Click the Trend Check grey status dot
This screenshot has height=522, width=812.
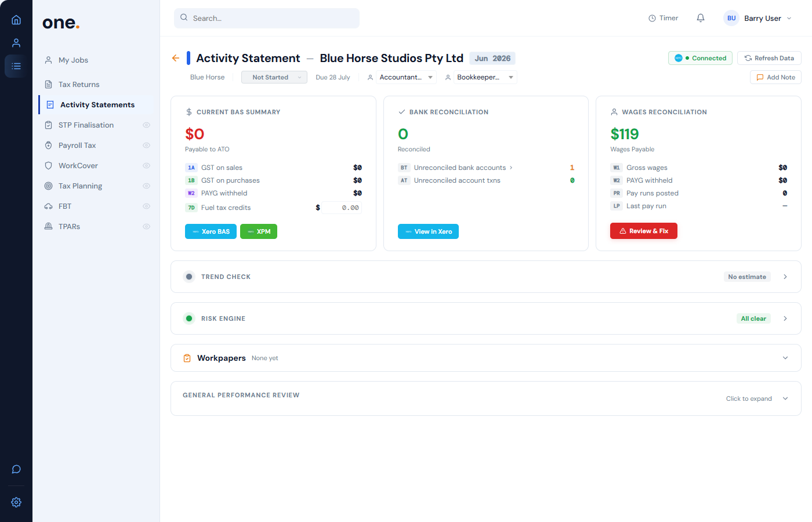click(189, 277)
